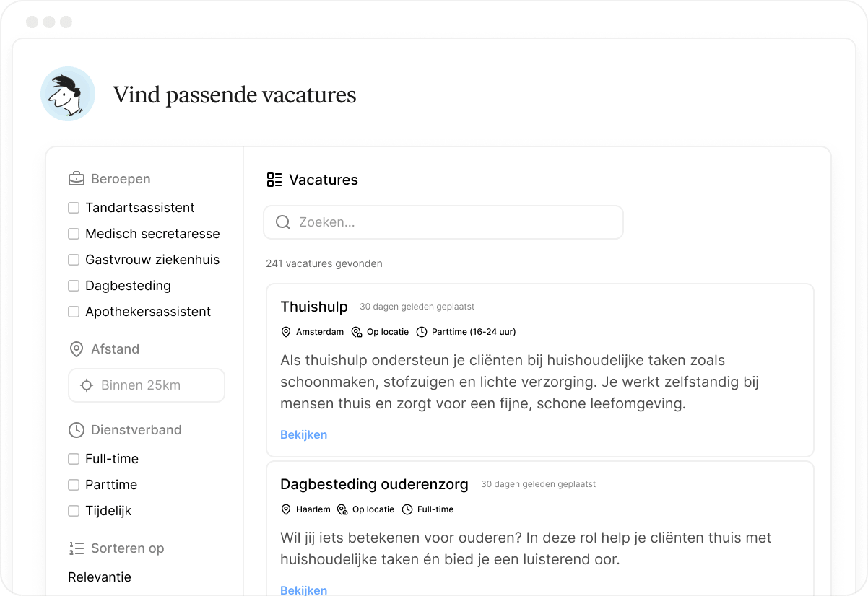The width and height of the screenshot is (868, 596).
Task: Check the Full-time checkbox
Action: coord(73,459)
